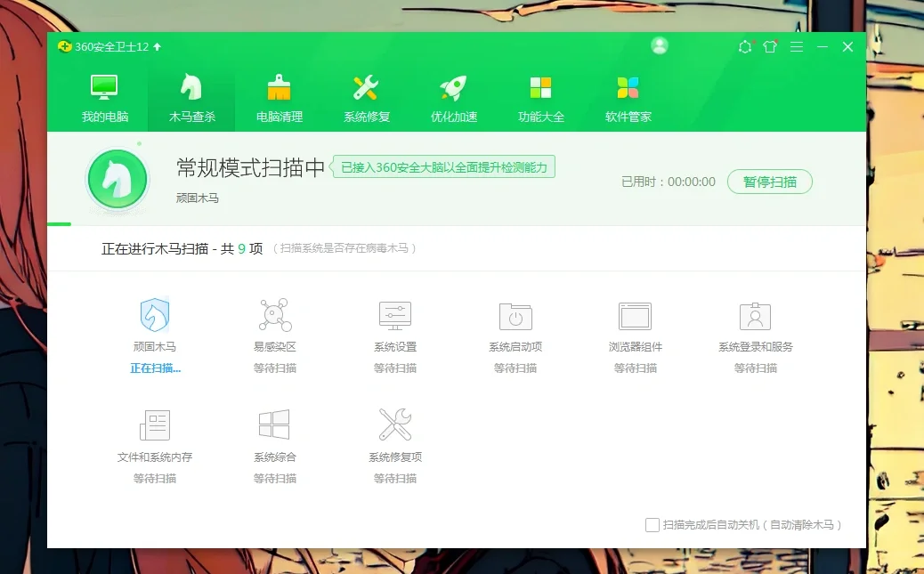
Task: Click the white horse scan status icon
Action: pyautogui.click(x=117, y=178)
